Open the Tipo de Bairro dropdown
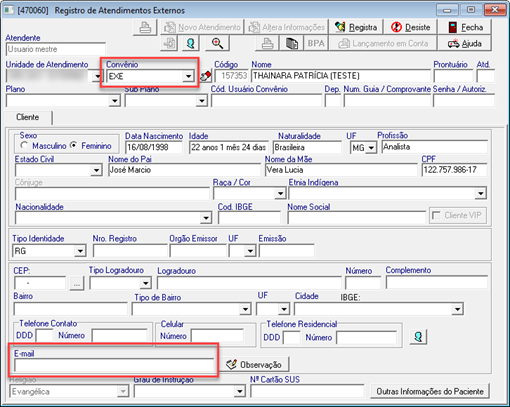This screenshot has height=407, width=510. coord(245,309)
